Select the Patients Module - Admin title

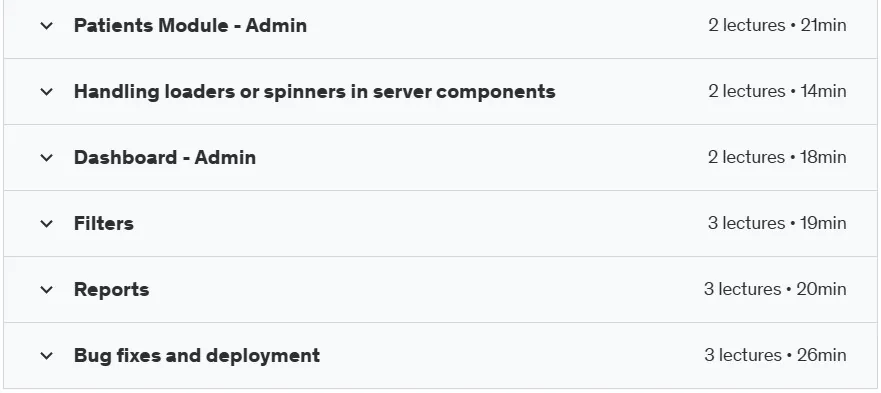coord(190,25)
